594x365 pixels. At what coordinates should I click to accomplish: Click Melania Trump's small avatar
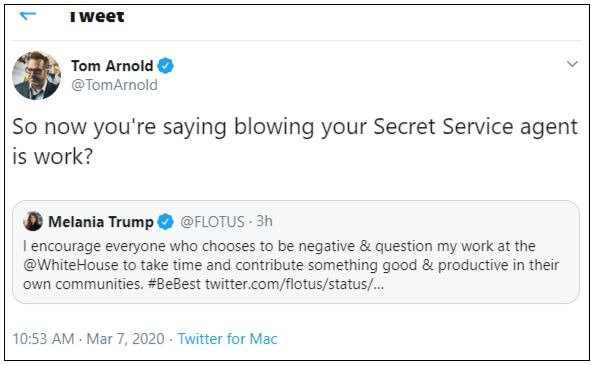33,221
